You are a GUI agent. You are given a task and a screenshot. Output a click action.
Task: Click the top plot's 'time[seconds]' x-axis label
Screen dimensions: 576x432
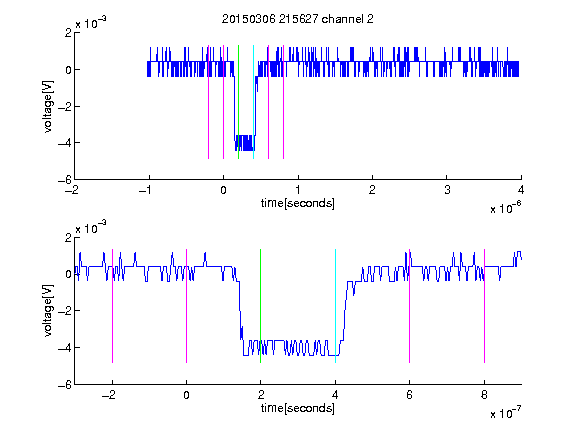(298, 203)
